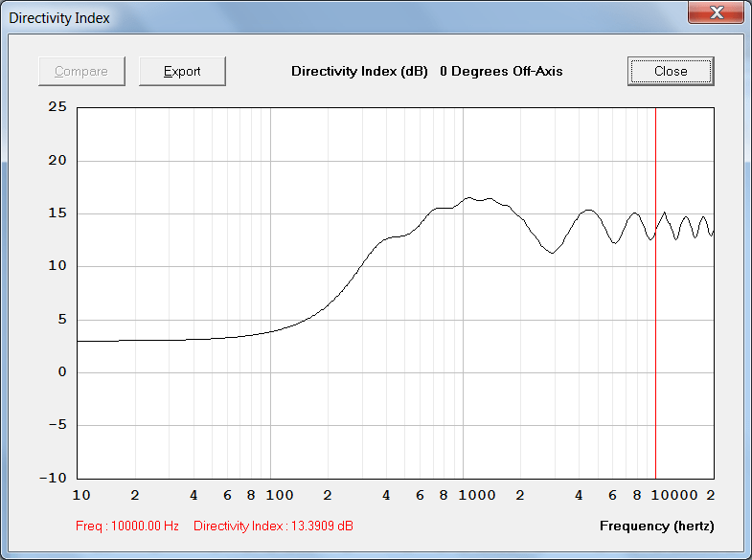Click the 'Freq : 10000.00 Hz' readout
The width and height of the screenshot is (752, 560).
(x=127, y=526)
